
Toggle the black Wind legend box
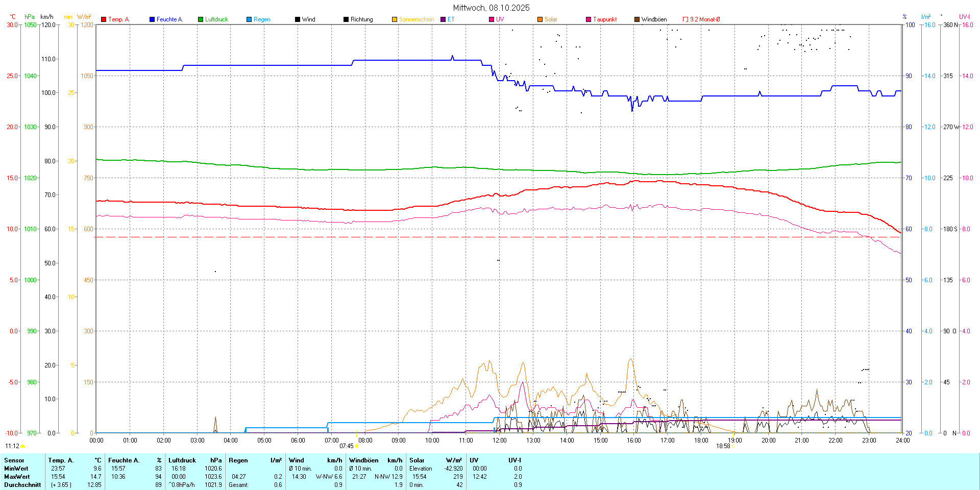tap(298, 19)
